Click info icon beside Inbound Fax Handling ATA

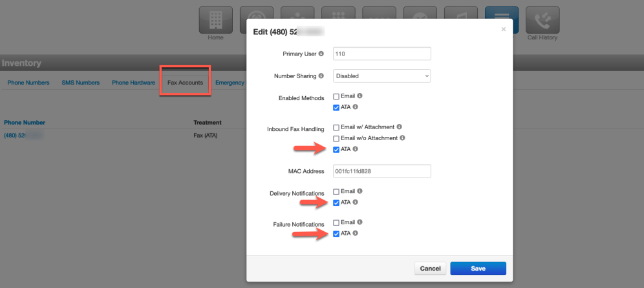click(355, 149)
